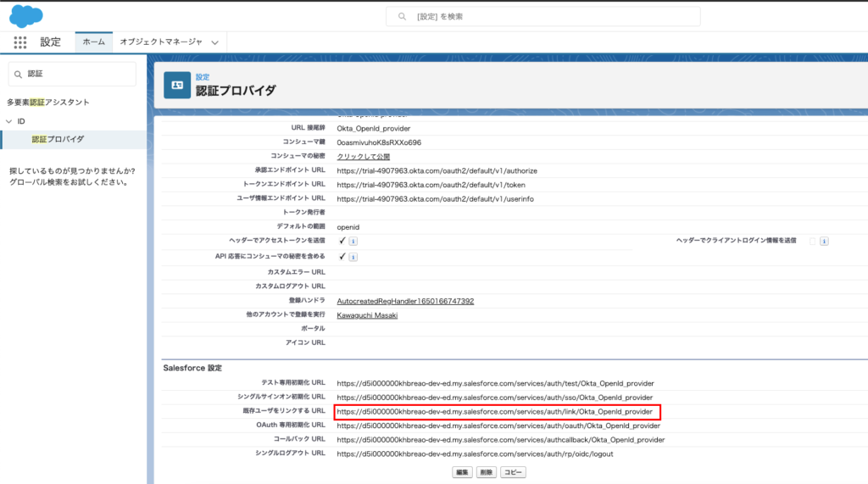Click info icon beside ヘッダーでアクセストークンを送信
This screenshot has width=868, height=484.
pos(353,241)
